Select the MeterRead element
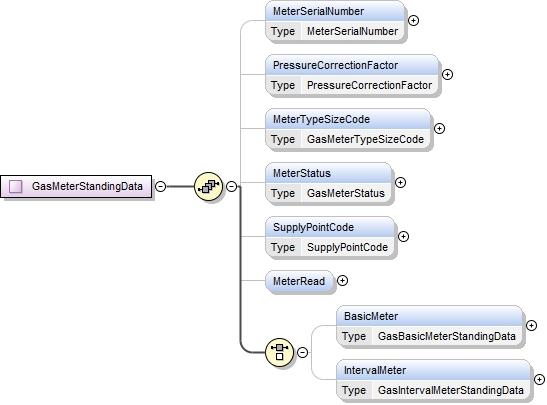 click(299, 281)
